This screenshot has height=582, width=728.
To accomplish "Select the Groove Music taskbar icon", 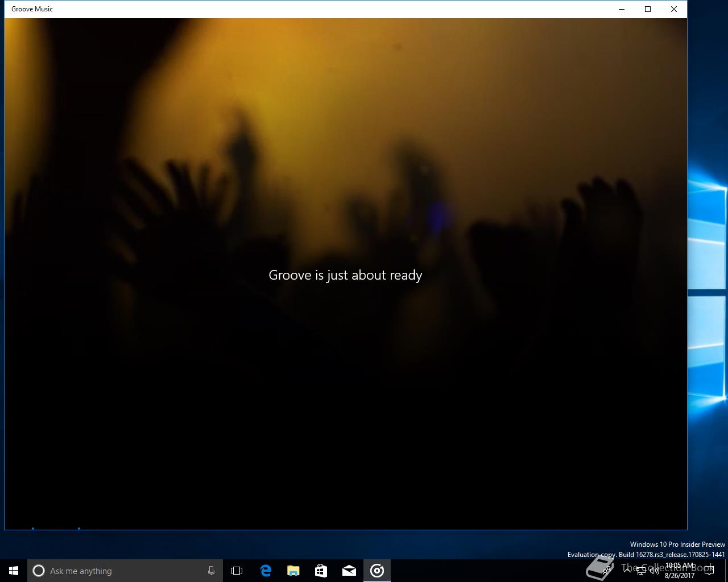I will 377,571.
